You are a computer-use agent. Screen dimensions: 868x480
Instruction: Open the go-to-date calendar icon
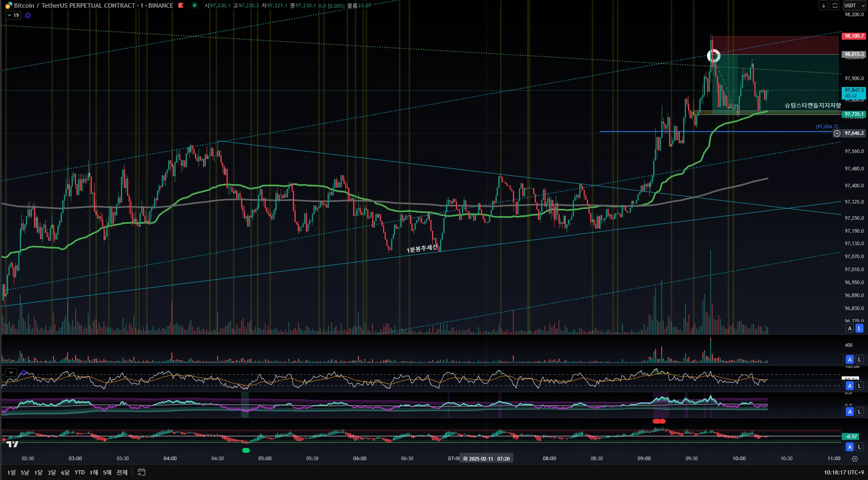coord(141,472)
